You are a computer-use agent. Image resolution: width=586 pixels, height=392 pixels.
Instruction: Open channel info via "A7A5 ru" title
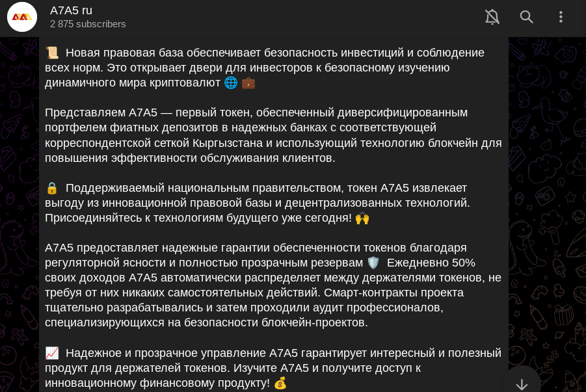click(71, 10)
